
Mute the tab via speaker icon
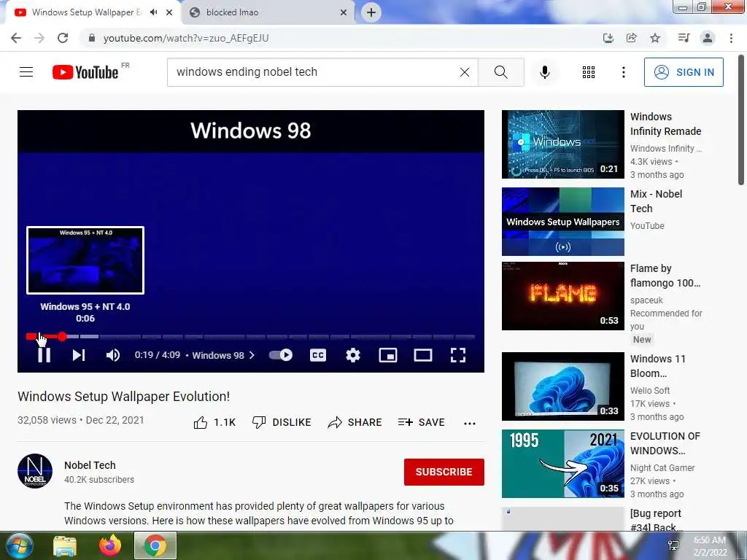(x=153, y=12)
